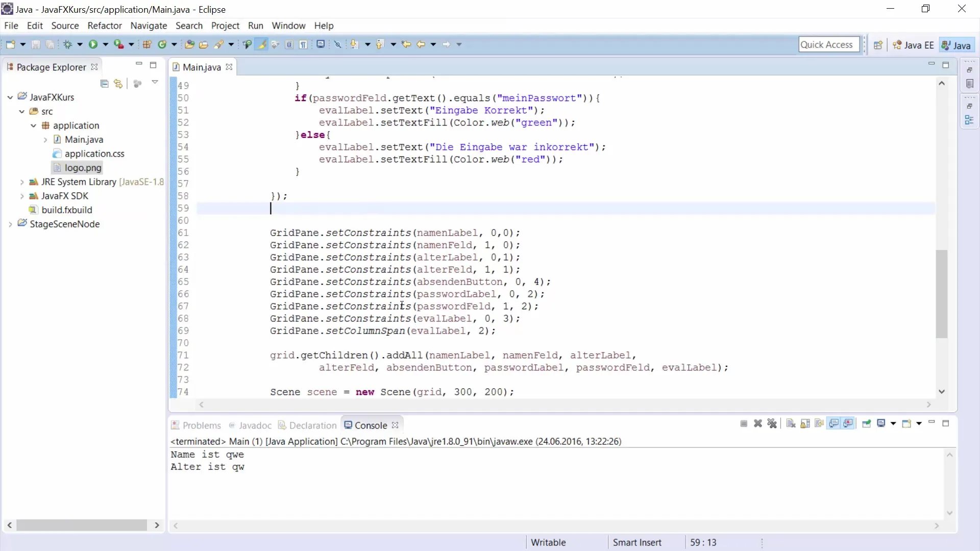Open the Source menu
The height and width of the screenshot is (551, 980).
click(x=65, y=26)
